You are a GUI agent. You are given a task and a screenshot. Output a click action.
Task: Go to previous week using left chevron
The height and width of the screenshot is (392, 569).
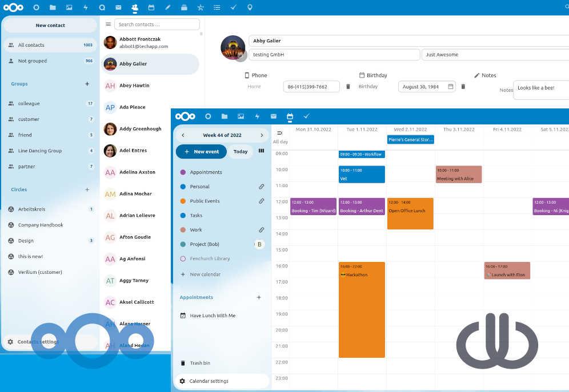183,135
